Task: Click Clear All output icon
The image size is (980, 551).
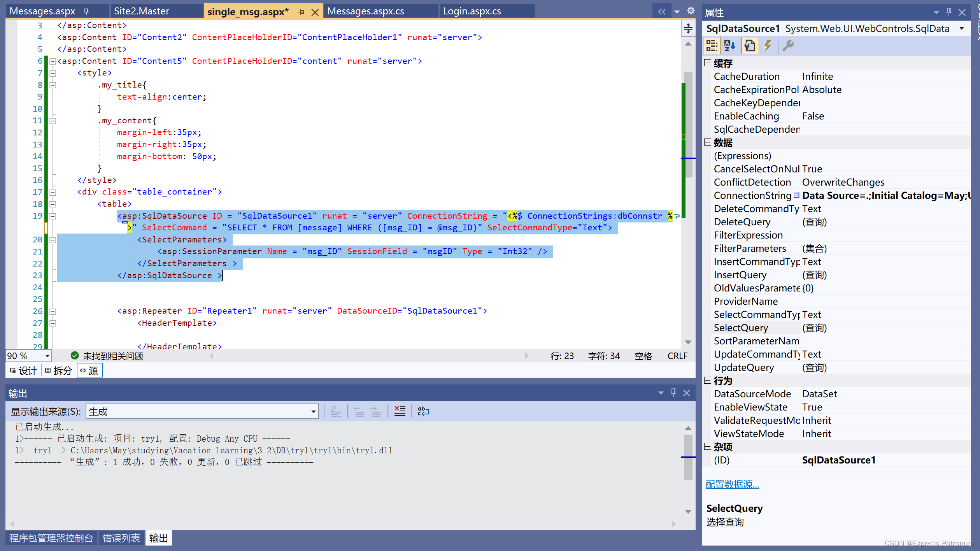Action: click(400, 411)
